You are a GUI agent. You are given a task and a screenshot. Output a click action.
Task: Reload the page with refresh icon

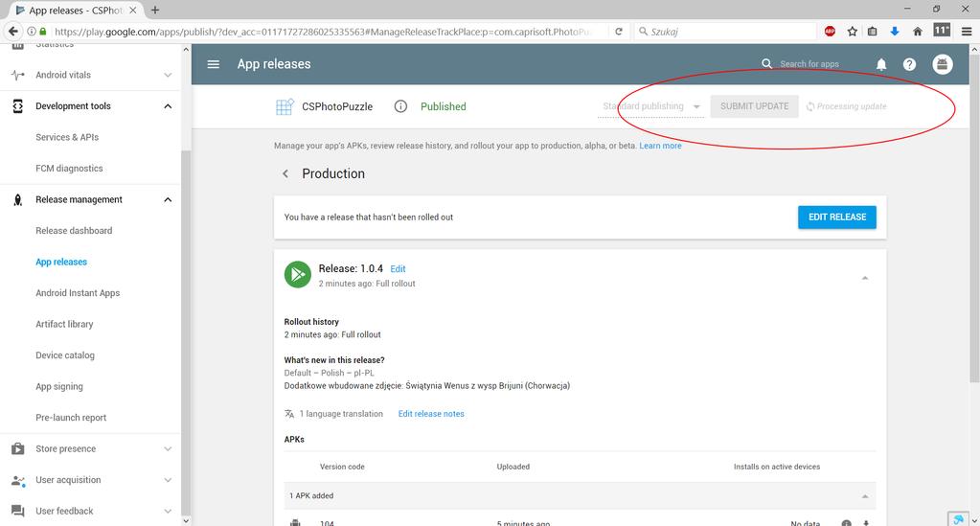(619, 32)
